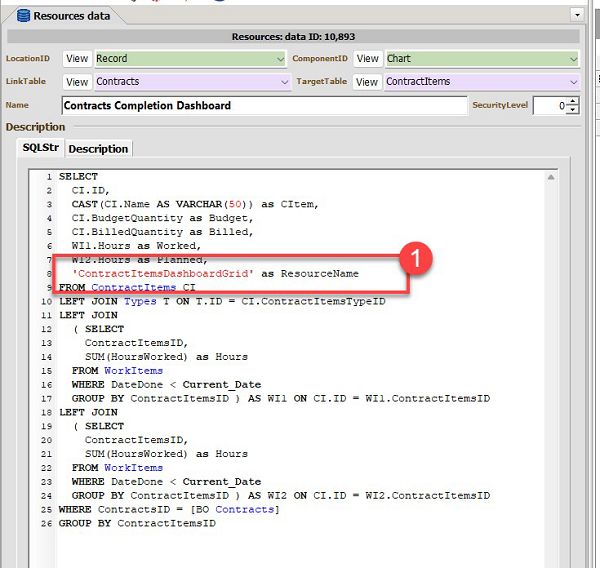The width and height of the screenshot is (600, 568).
Task: Click View button next to TargetTable
Action: tap(367, 82)
